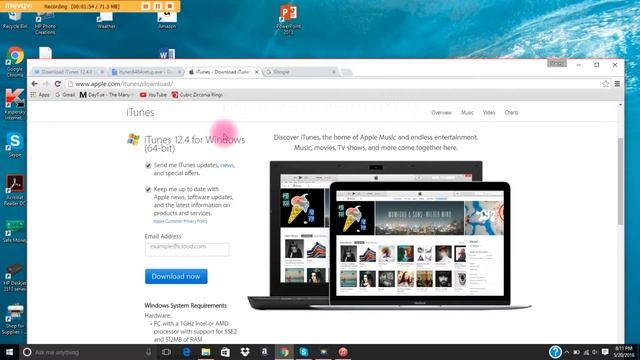
Task: Open the Weather desktop shortcut
Action: [x=106, y=20]
